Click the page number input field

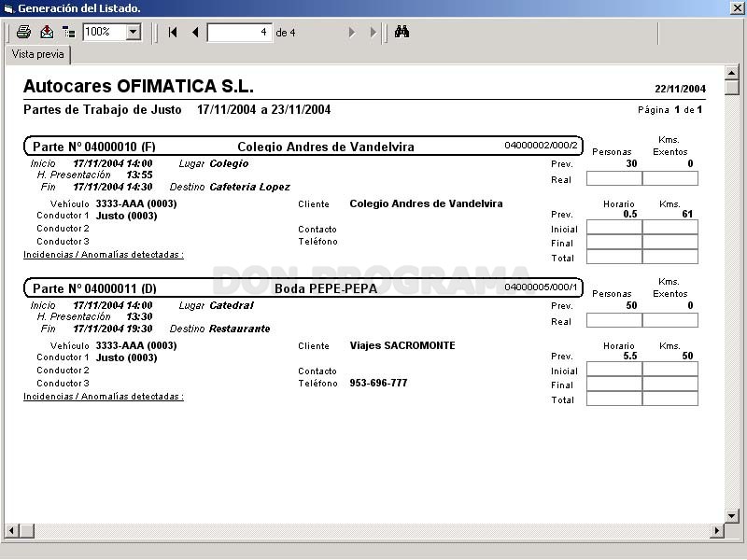tap(240, 33)
